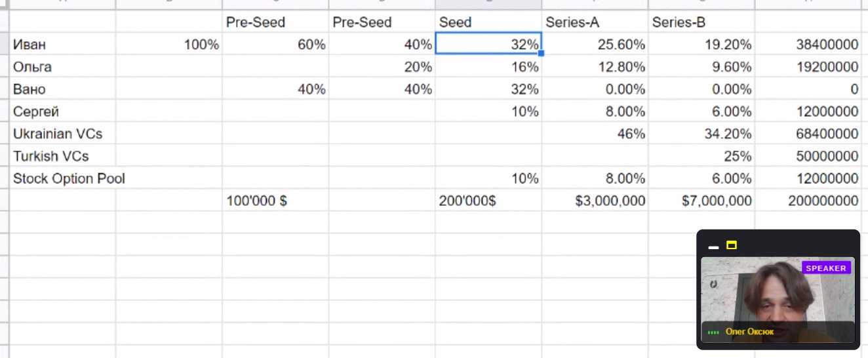Click the purple SPEAKER badge
This screenshot has width=868, height=358.
tap(826, 268)
